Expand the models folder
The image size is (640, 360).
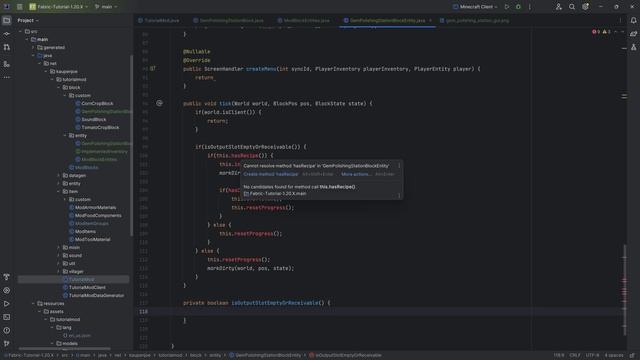tap(52, 343)
